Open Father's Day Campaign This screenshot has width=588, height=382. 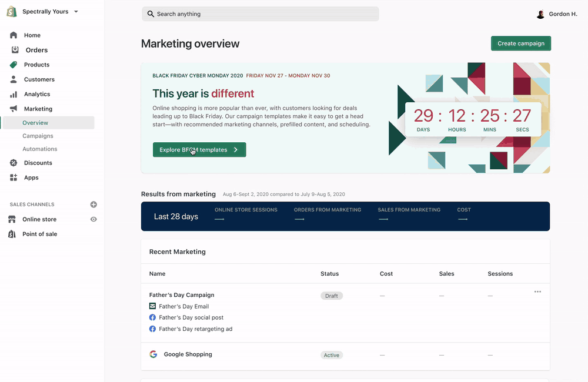pyautogui.click(x=182, y=295)
